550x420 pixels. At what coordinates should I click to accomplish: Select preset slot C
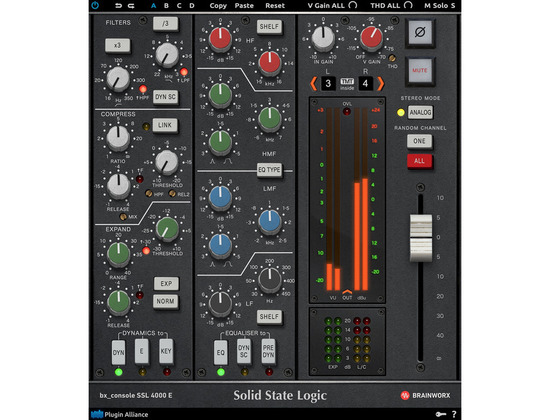(x=179, y=6)
